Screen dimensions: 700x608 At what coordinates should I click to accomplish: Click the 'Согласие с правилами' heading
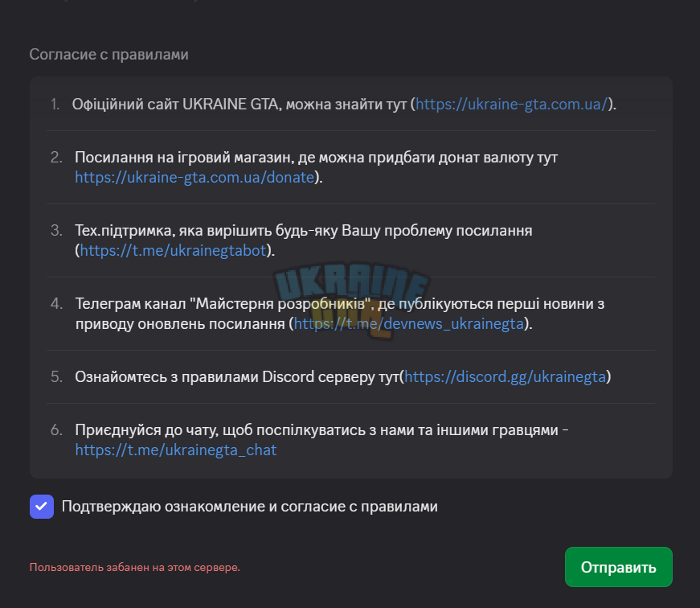tap(109, 55)
